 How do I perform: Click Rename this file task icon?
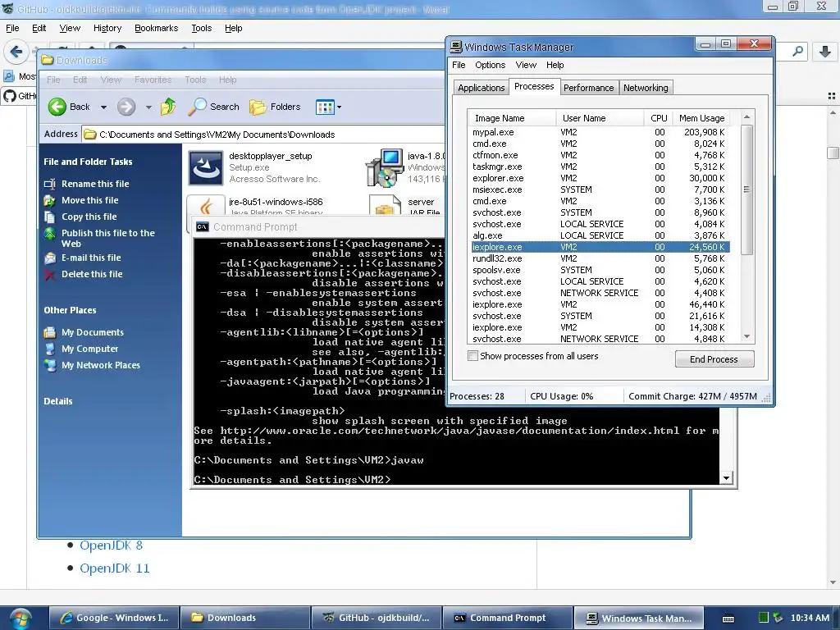tap(50, 184)
